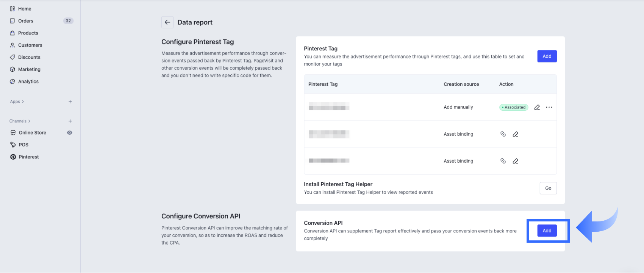Image resolution: width=644 pixels, height=273 pixels.
Task: Open the Discounts section
Action: pos(29,57)
